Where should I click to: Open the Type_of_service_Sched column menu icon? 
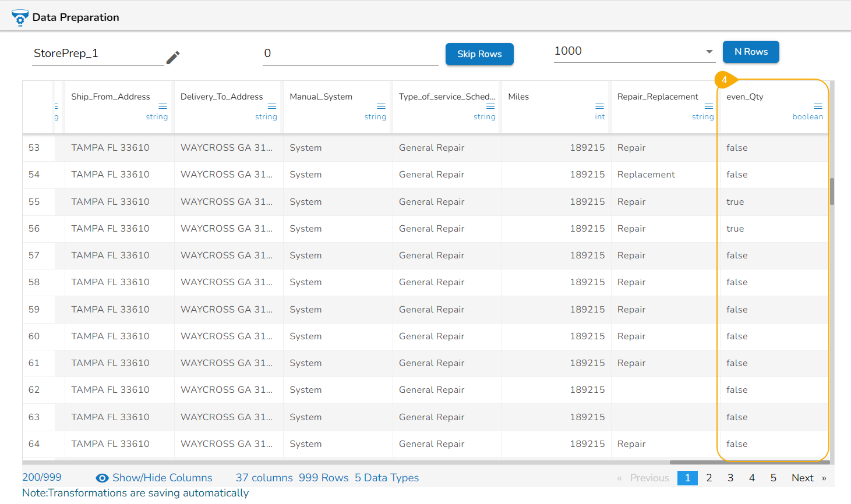(x=490, y=106)
